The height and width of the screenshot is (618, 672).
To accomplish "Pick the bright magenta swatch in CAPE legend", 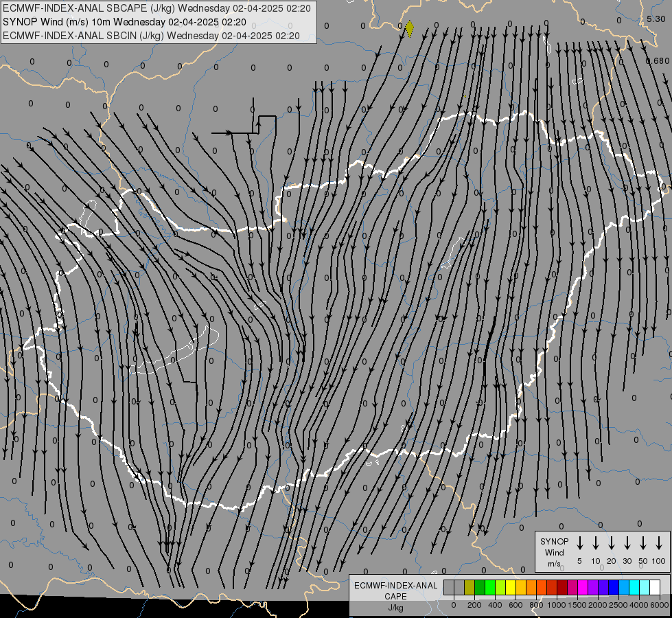I will 583,587.
